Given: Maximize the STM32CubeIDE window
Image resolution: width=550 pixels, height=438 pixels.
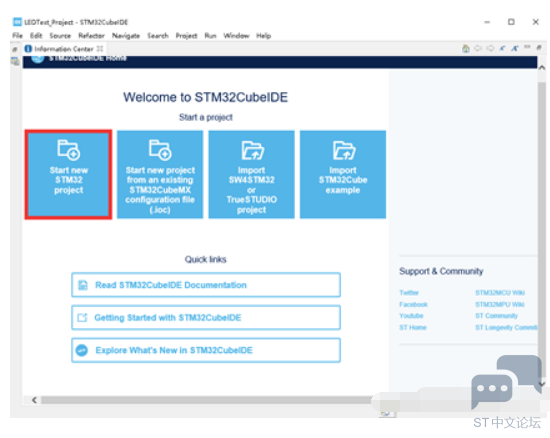Looking at the screenshot, I should click(511, 22).
